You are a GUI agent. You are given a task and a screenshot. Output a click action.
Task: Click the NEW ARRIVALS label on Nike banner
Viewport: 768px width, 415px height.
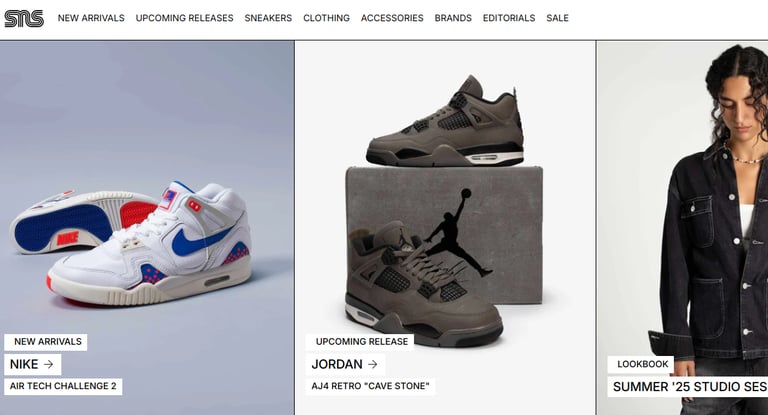[46, 342]
